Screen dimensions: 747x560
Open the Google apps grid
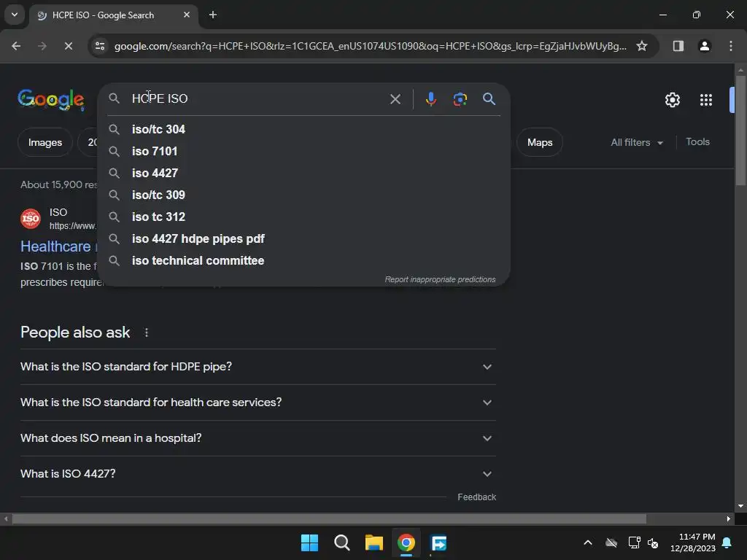(x=706, y=100)
